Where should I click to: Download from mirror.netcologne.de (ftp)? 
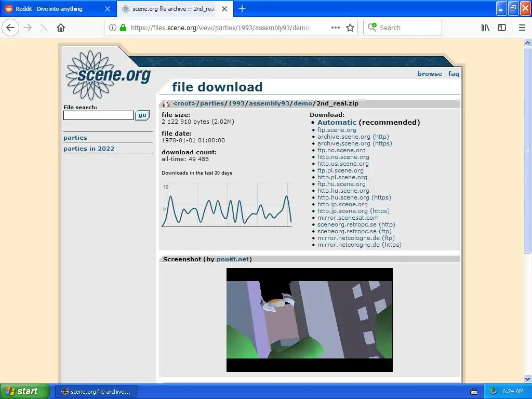[x=356, y=238]
